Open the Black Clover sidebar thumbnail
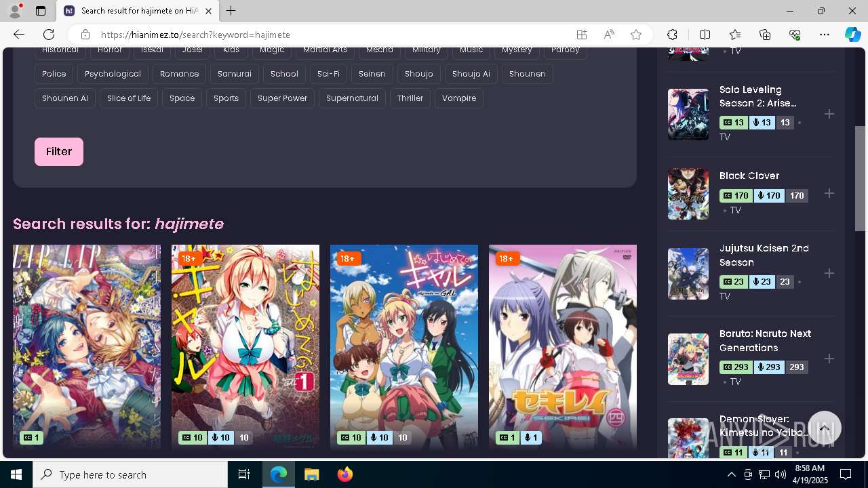 [x=688, y=194]
